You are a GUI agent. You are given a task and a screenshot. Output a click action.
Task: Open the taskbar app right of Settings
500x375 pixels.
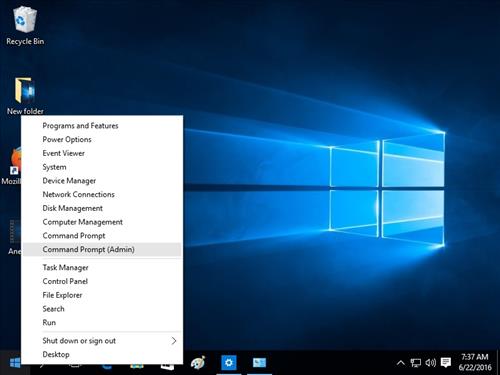(259, 363)
